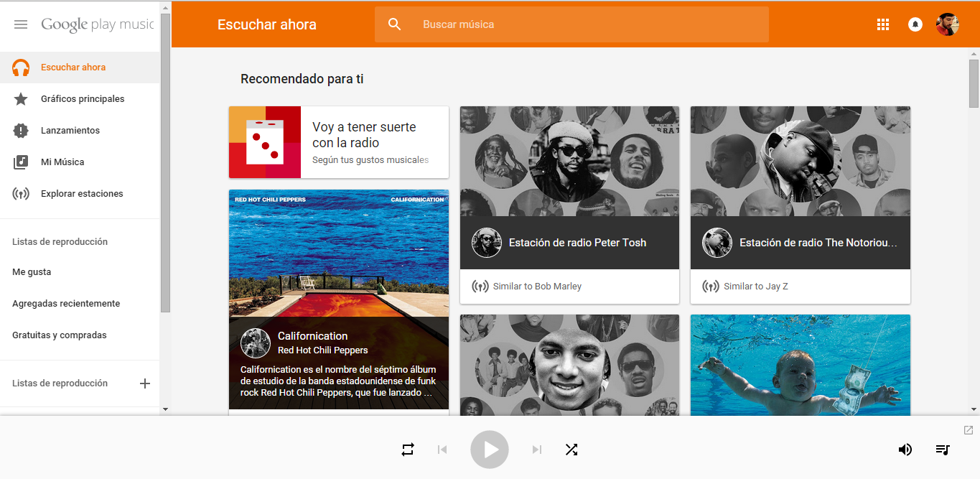Click the Similar to Jay Z text
This screenshot has width=980, height=479.
click(756, 287)
